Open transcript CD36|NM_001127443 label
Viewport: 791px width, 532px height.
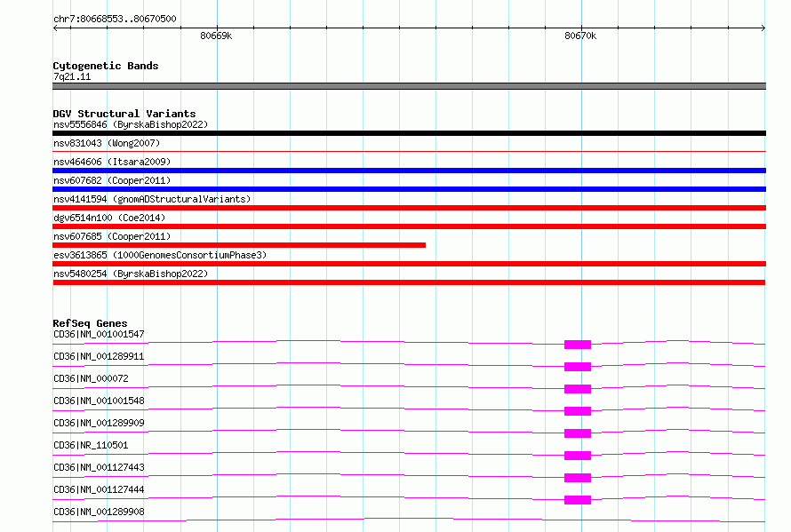pyautogui.click(x=99, y=467)
